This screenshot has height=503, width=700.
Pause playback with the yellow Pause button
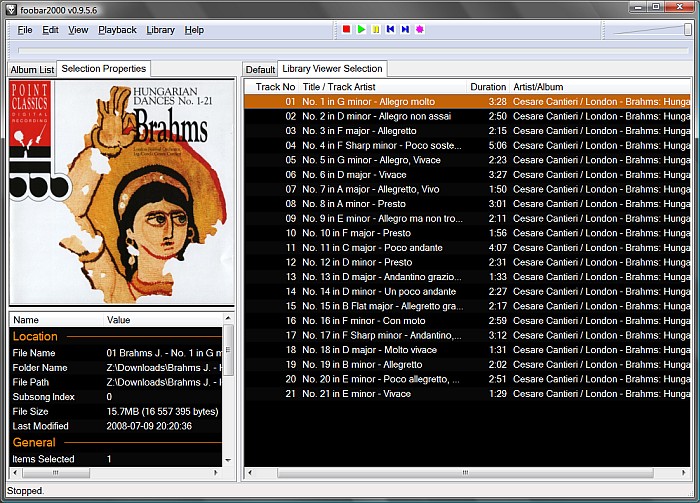tap(376, 29)
